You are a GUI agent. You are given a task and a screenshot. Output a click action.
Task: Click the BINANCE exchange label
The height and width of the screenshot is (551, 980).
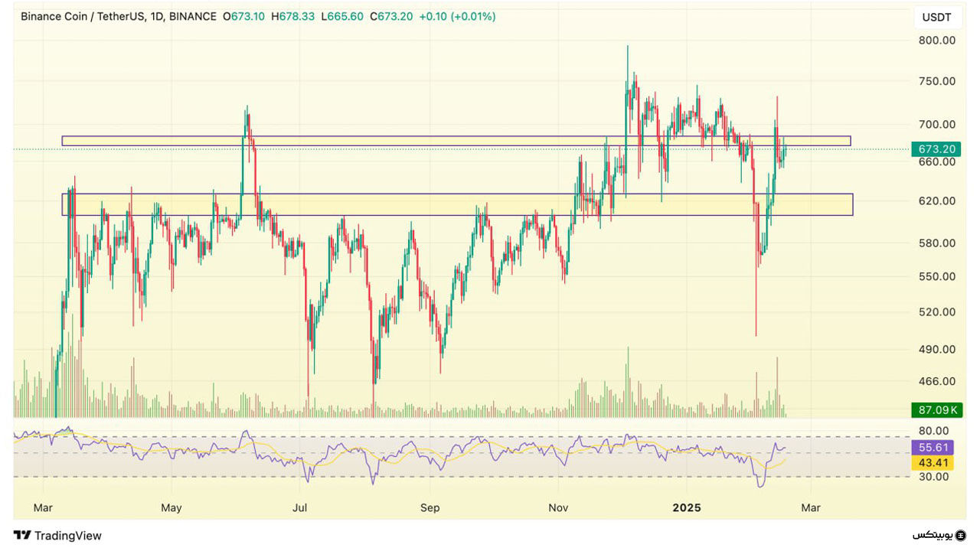[193, 16]
